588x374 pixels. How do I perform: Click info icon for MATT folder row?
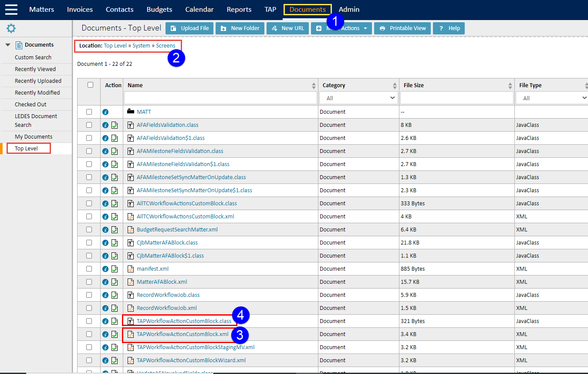click(105, 112)
